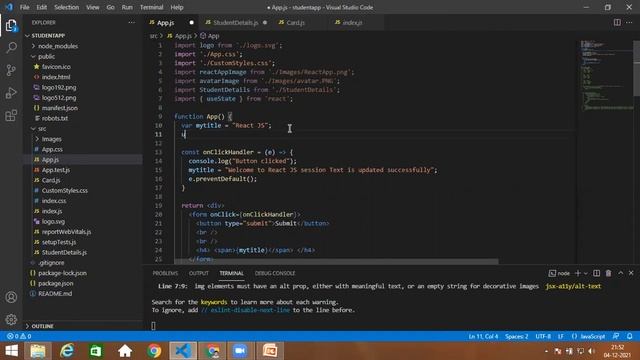Switch to the PROBLEMS panel tab
The image size is (640, 360).
click(165, 273)
